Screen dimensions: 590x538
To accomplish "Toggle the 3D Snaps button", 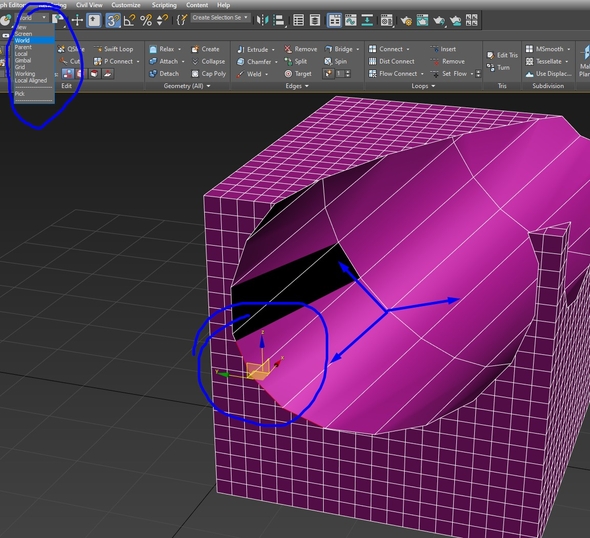I will click(x=112, y=20).
